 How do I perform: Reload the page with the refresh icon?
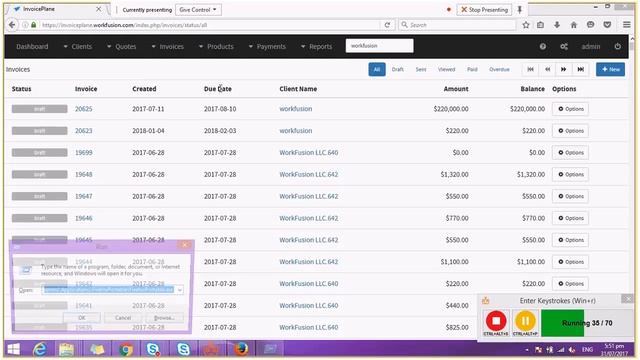pyautogui.click(x=387, y=25)
